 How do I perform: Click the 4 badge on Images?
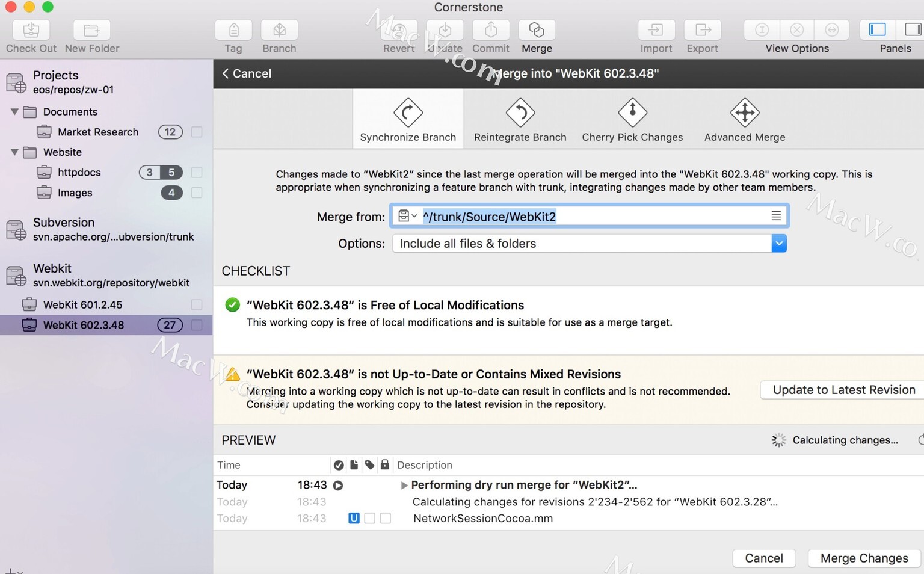171,193
